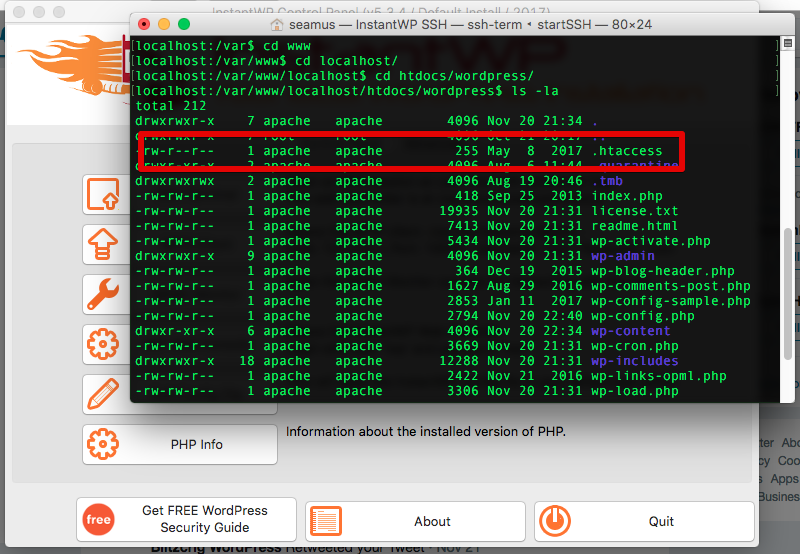The image size is (800, 554).
Task: Select the wp-cron.php filename
Action: pos(635,346)
